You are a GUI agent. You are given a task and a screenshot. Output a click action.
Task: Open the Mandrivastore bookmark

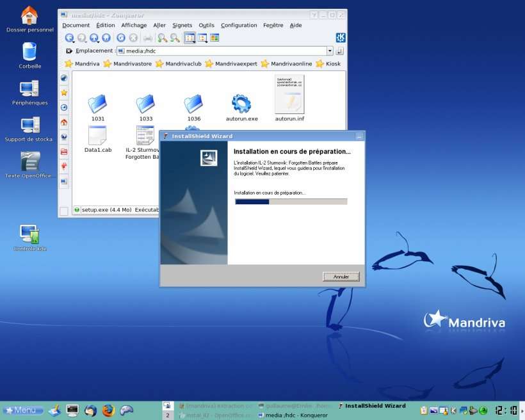click(127, 63)
